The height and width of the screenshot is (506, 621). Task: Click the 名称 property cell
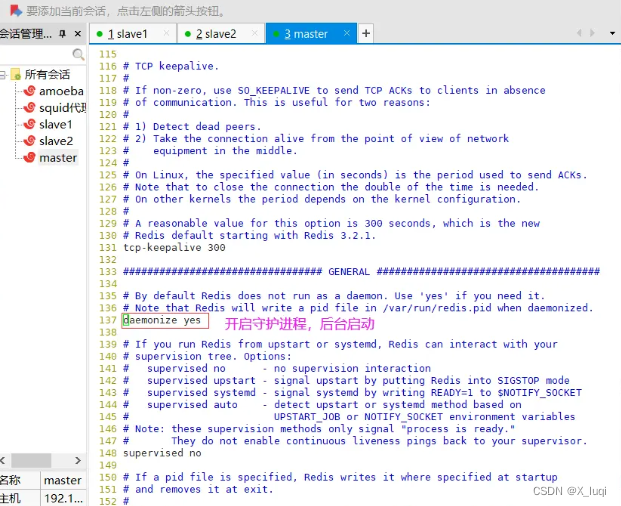[x=20, y=480]
